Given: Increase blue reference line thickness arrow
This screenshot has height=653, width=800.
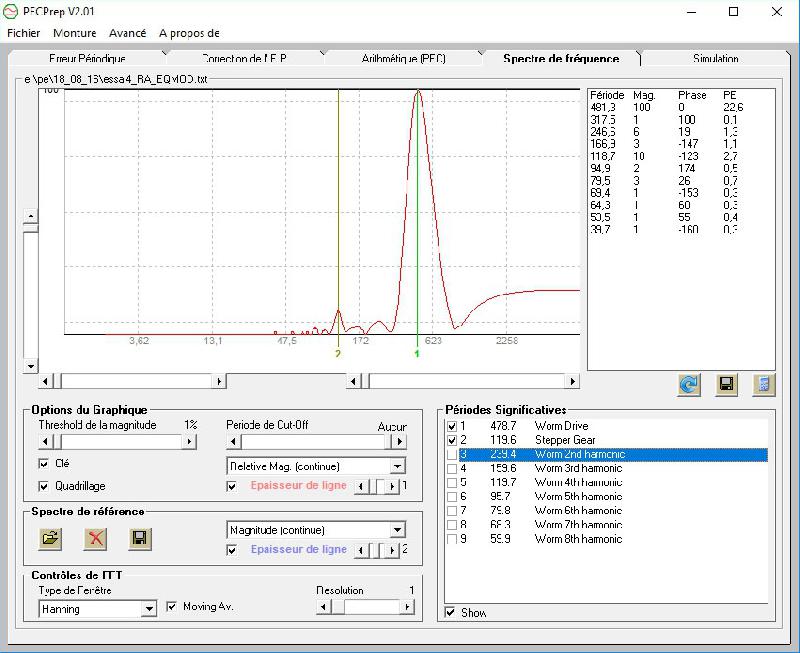Looking at the screenshot, I should (392, 550).
